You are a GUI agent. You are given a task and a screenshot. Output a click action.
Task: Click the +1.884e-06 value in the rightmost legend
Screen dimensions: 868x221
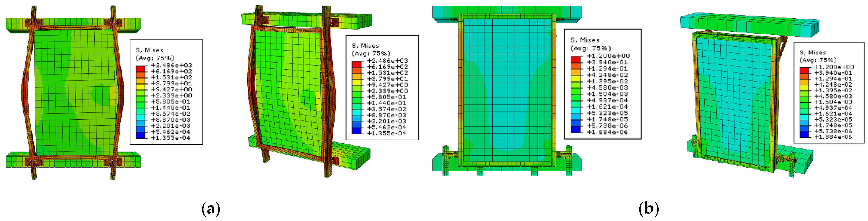[x=833, y=137]
